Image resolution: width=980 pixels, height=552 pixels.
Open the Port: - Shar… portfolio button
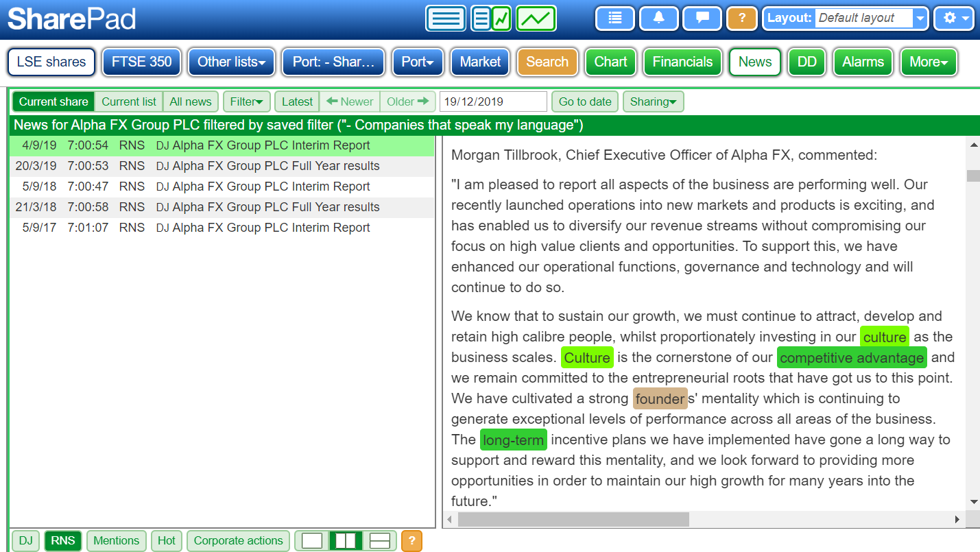click(334, 62)
